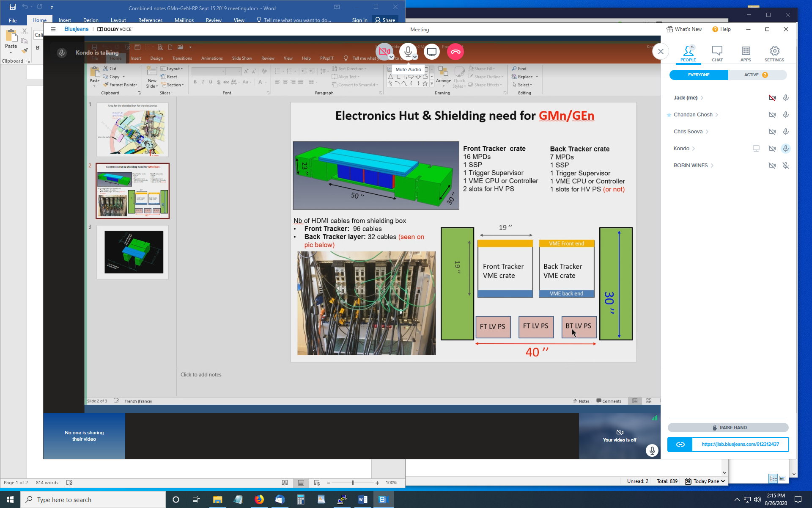
Task: Open Word Mailings ribbon tab
Action: point(184,20)
